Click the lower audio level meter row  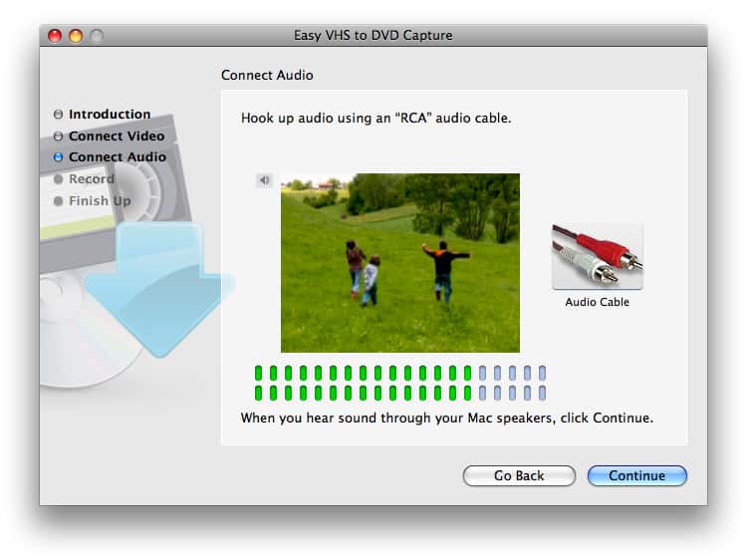pyautogui.click(x=400, y=394)
